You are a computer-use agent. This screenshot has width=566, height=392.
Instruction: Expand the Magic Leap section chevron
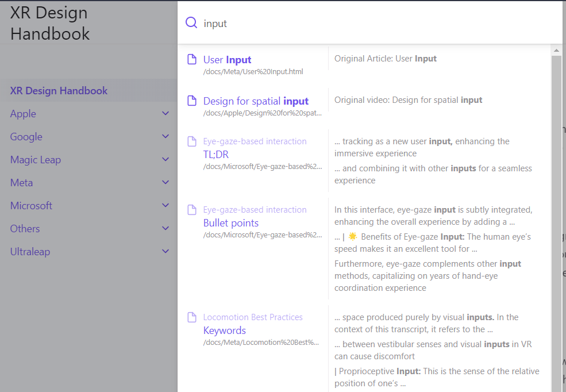point(165,159)
